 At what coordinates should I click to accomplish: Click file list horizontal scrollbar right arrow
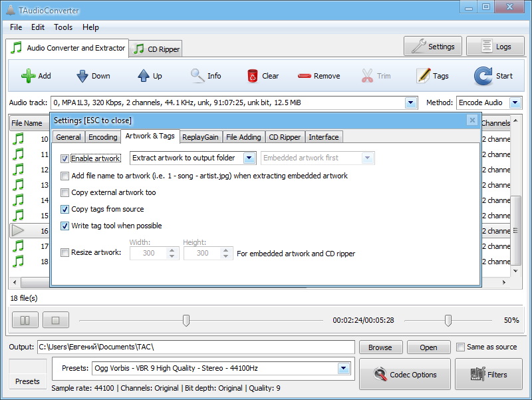[x=504, y=282]
